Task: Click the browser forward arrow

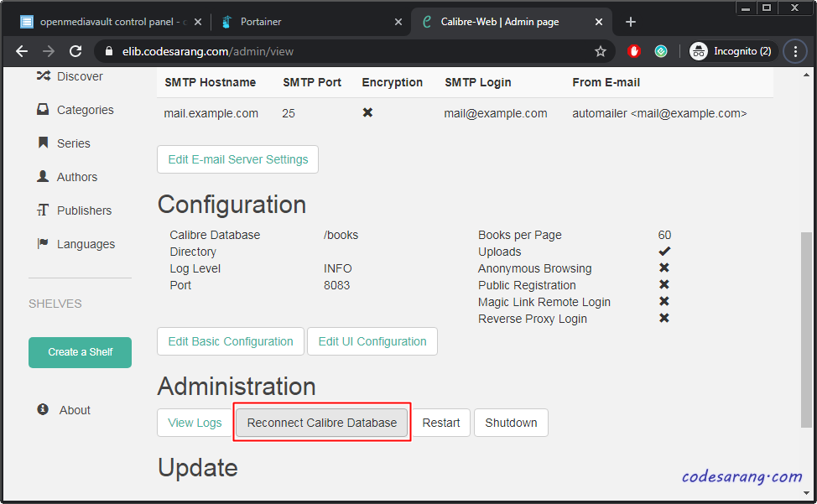Action: click(49, 51)
